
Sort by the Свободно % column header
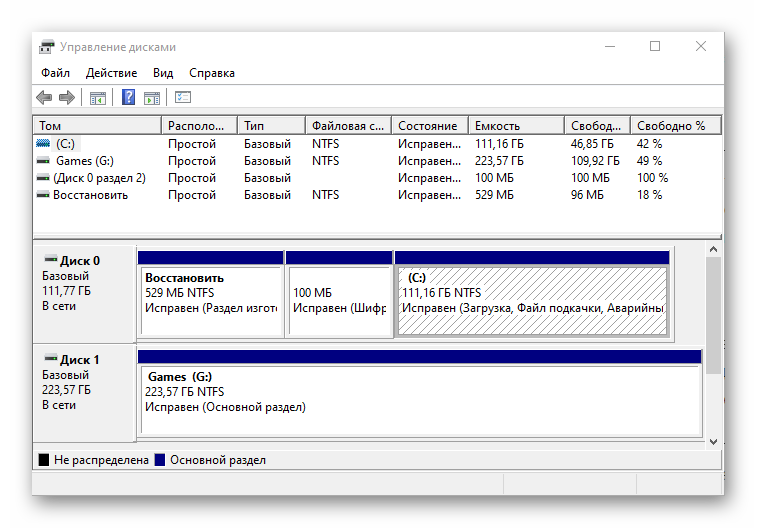tap(676, 125)
